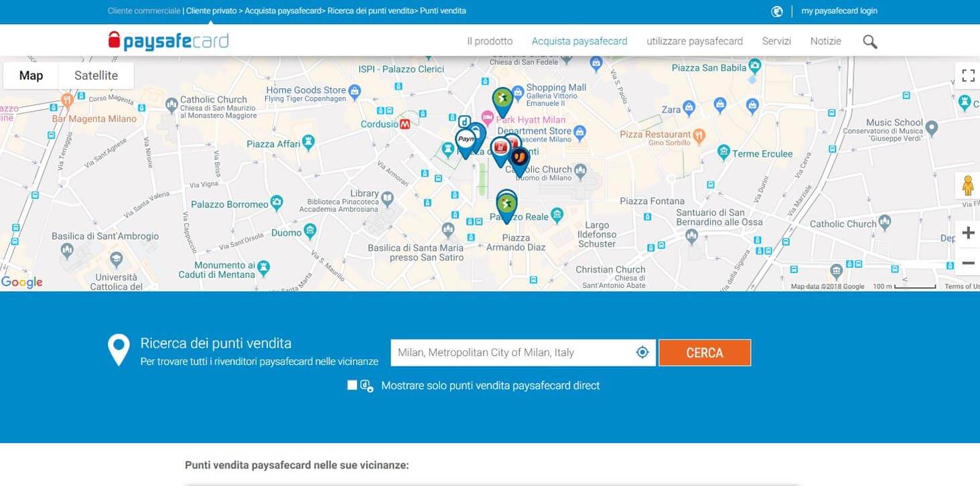Click the Palazzo Borromeo camera icon
The width and height of the screenshot is (980, 486).
coord(277,204)
